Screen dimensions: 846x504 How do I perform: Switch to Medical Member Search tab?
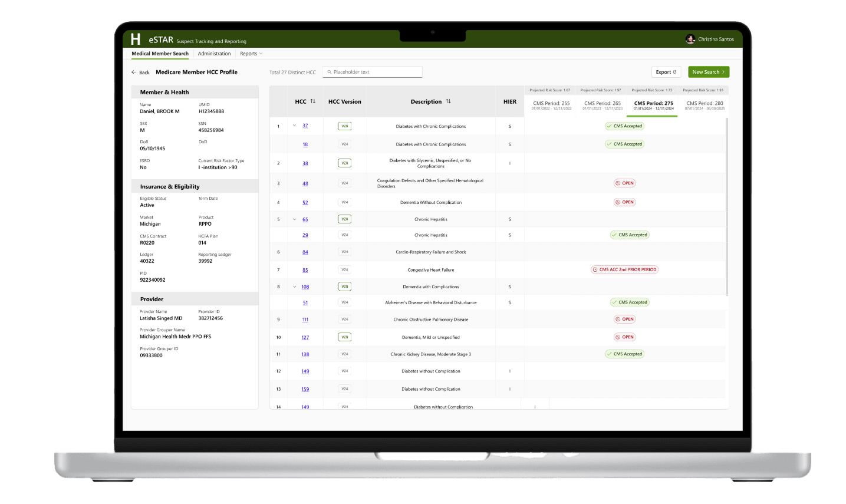tap(160, 54)
